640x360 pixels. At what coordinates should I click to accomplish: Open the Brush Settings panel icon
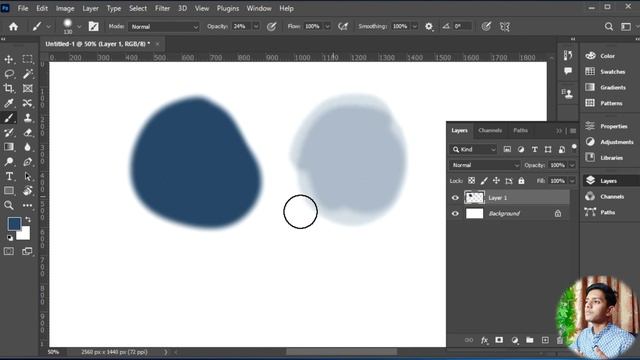93,27
